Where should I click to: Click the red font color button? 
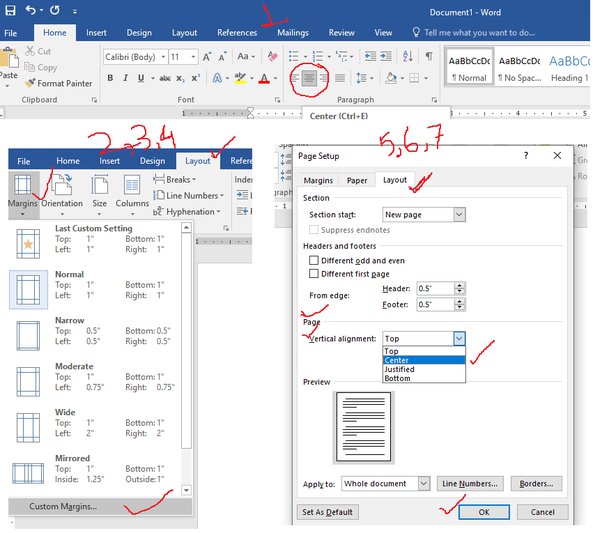point(264,78)
